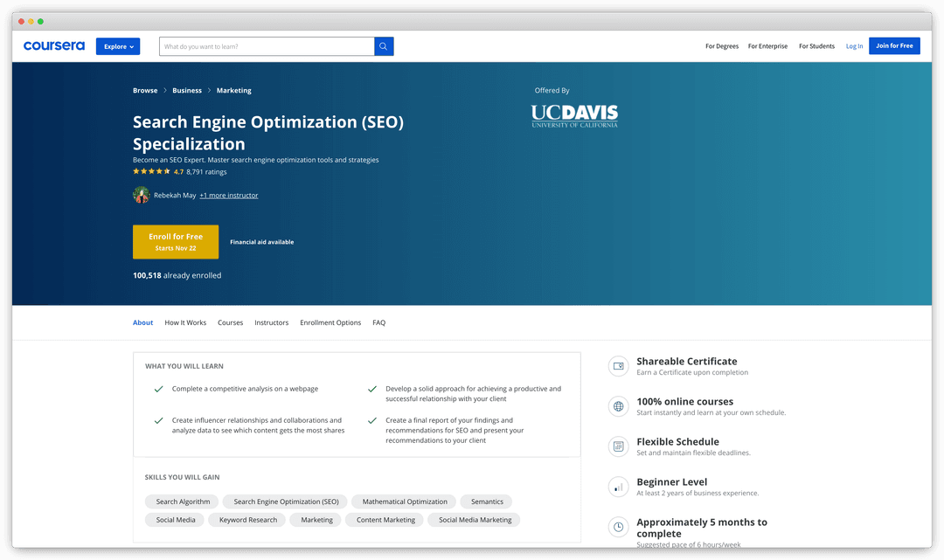Click the breadcrumb chevron after Browse
944x560 pixels.
pos(165,90)
